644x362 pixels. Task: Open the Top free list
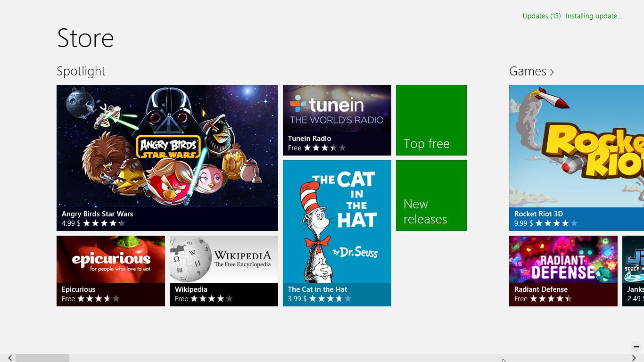[x=431, y=120]
